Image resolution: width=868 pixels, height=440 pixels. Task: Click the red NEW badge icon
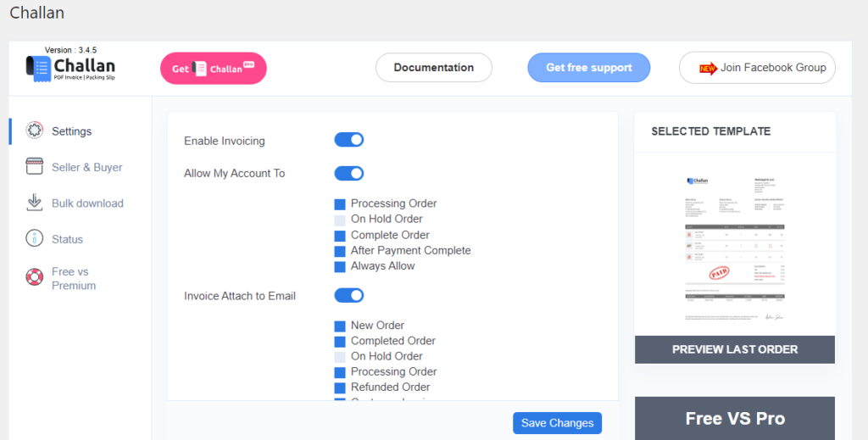(x=708, y=68)
